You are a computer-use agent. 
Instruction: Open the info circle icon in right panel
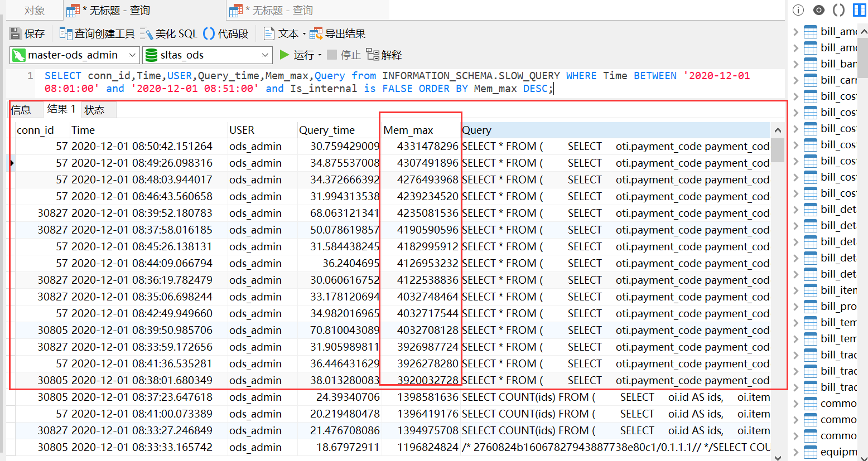[798, 10]
